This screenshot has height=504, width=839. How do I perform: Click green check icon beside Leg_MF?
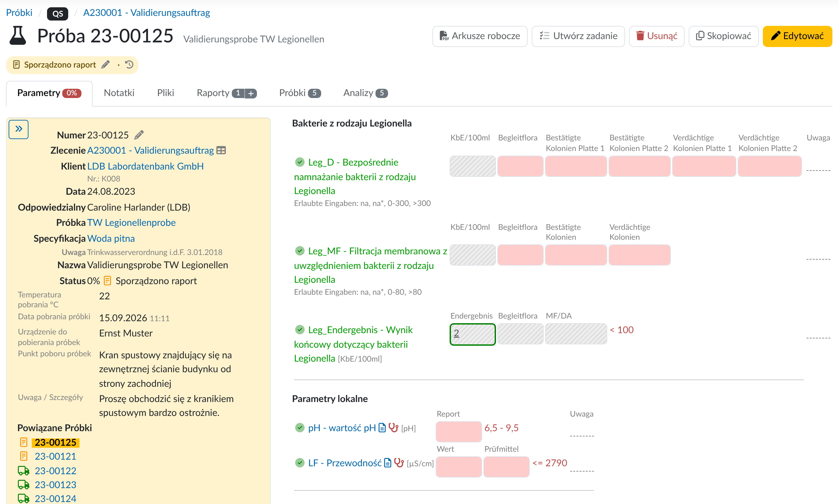[x=299, y=251]
